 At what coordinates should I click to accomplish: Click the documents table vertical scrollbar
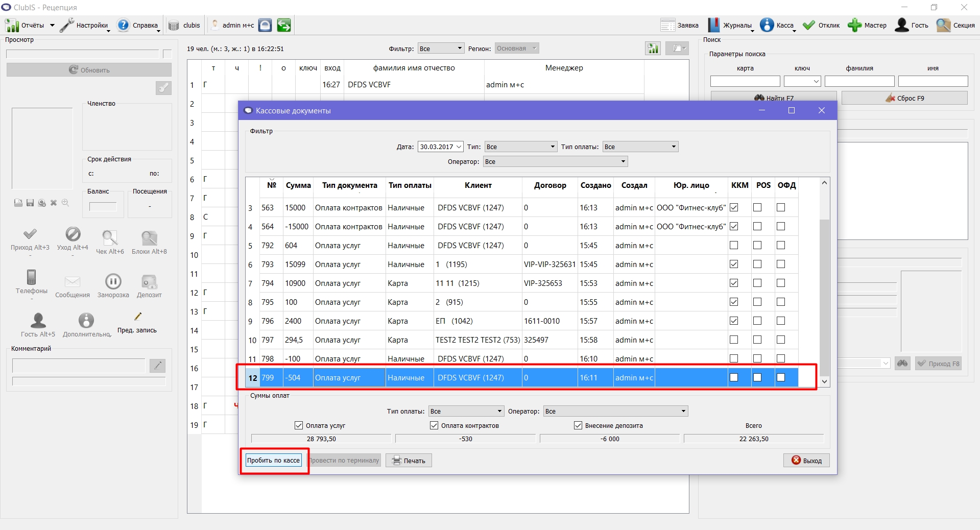point(824,282)
